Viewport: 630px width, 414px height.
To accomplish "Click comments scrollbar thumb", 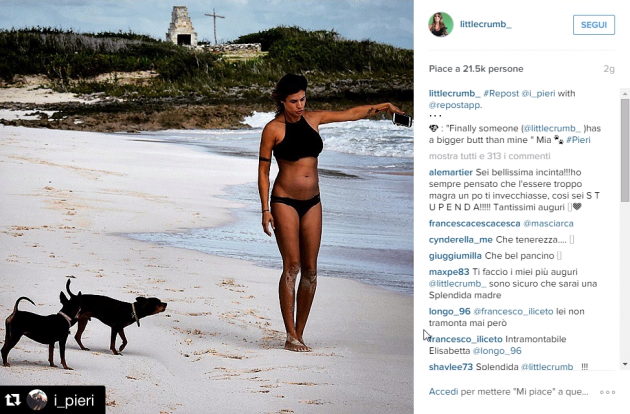I will 625,151.
